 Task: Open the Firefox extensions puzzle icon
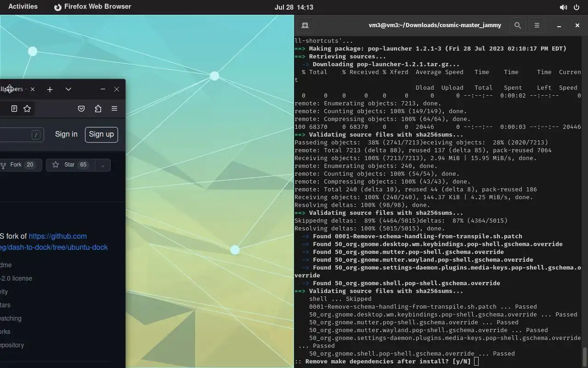[98, 109]
